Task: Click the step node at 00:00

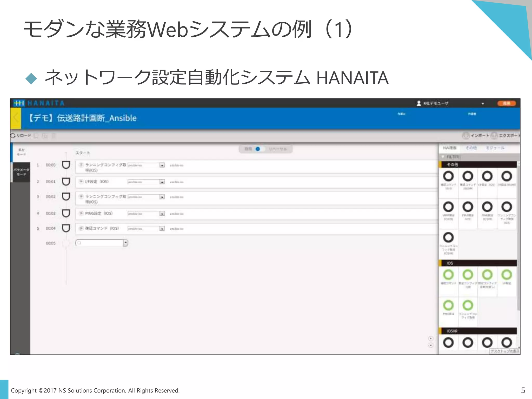Action: (66, 165)
